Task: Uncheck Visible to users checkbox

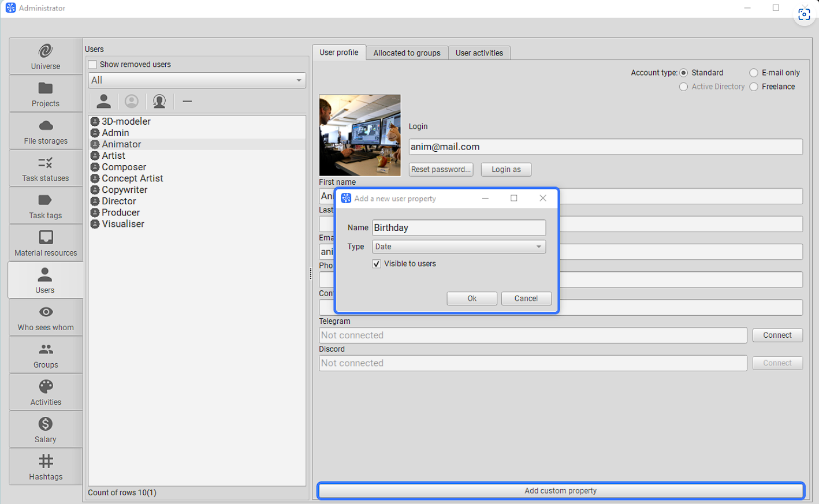Action: pos(377,264)
